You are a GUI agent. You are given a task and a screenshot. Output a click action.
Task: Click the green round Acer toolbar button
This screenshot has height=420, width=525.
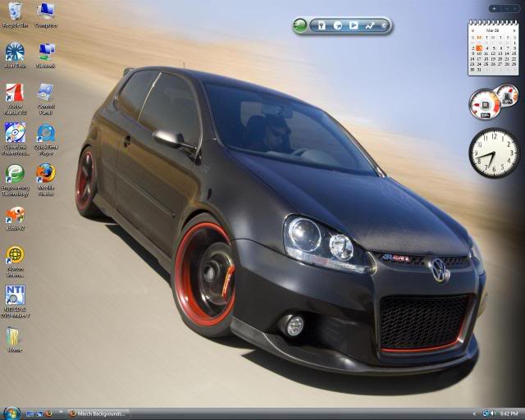click(x=299, y=25)
